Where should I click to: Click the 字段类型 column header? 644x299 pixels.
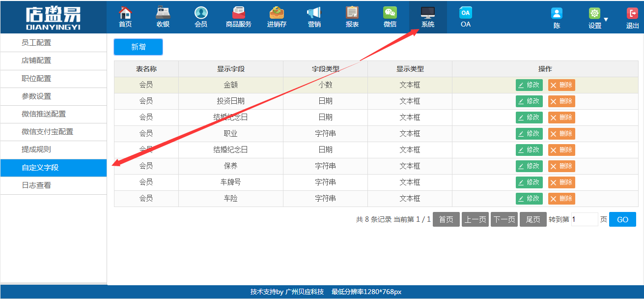pos(326,69)
